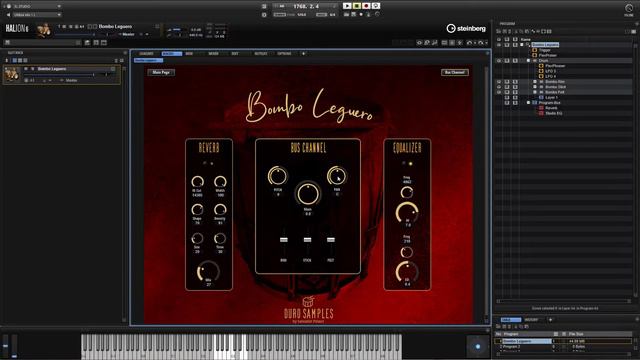
Task: Click the Reverb Mix knob
Action: click(209, 271)
